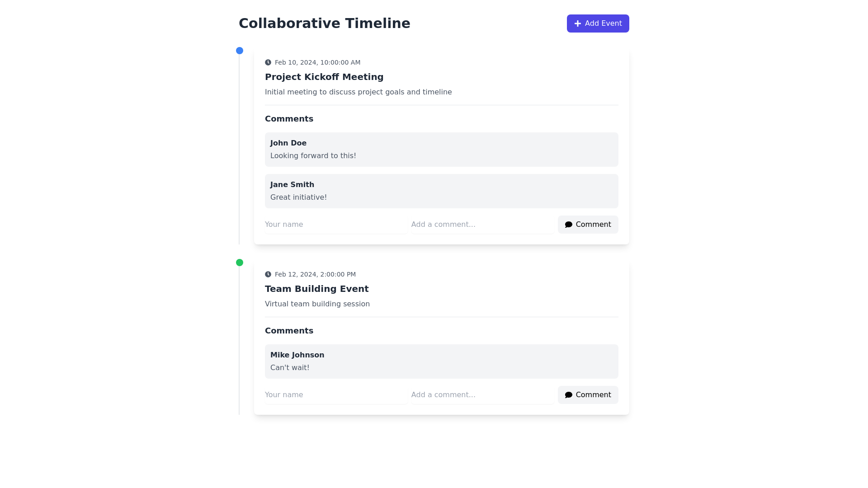This screenshot has width=868, height=488.
Task: Click Mike Johnson's comment
Action: click(441, 361)
